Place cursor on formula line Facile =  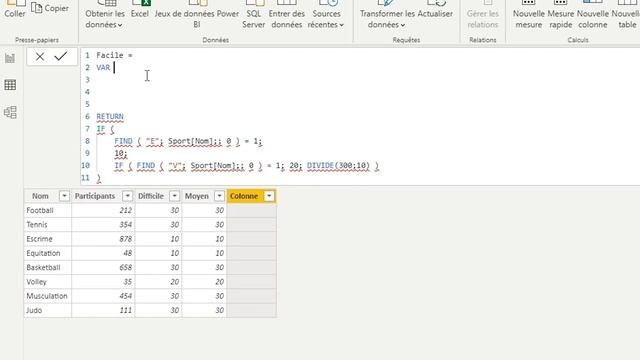(x=114, y=56)
